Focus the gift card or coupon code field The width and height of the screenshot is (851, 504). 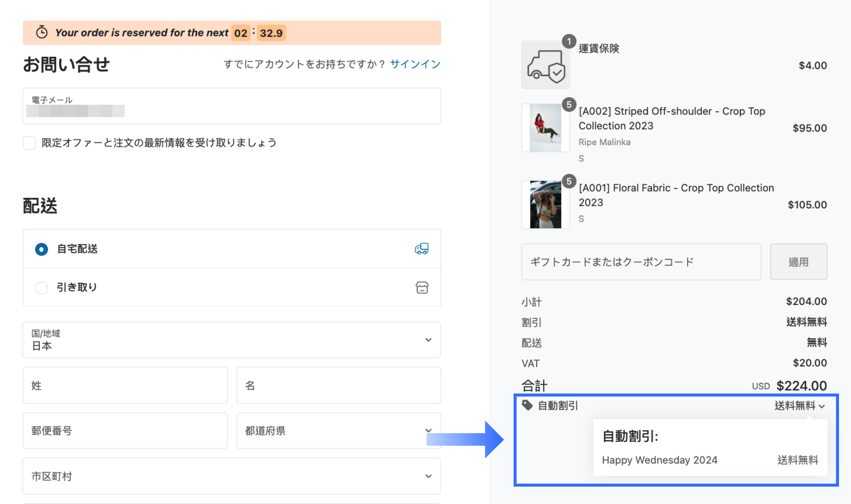point(641,262)
